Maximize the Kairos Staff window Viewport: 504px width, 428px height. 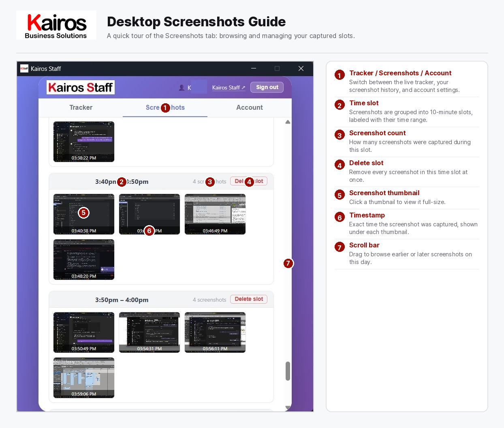coord(277,68)
